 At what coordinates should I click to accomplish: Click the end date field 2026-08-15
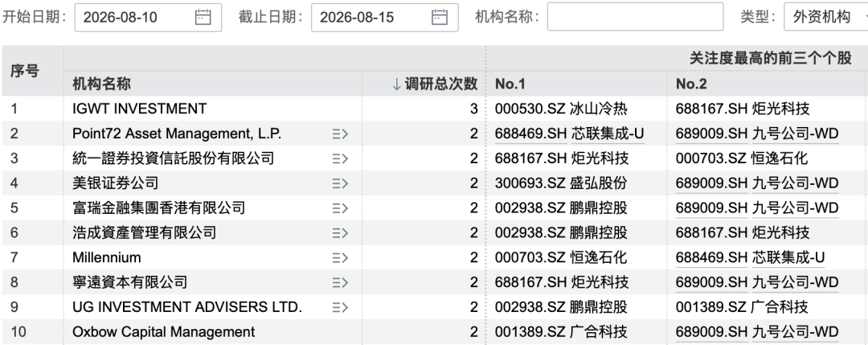[385, 17]
